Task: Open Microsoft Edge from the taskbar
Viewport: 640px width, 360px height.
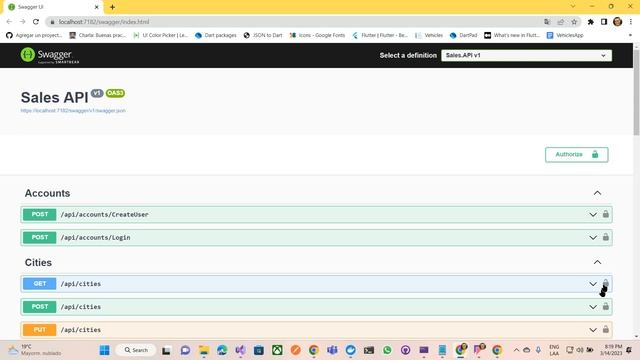Action: click(x=222, y=350)
